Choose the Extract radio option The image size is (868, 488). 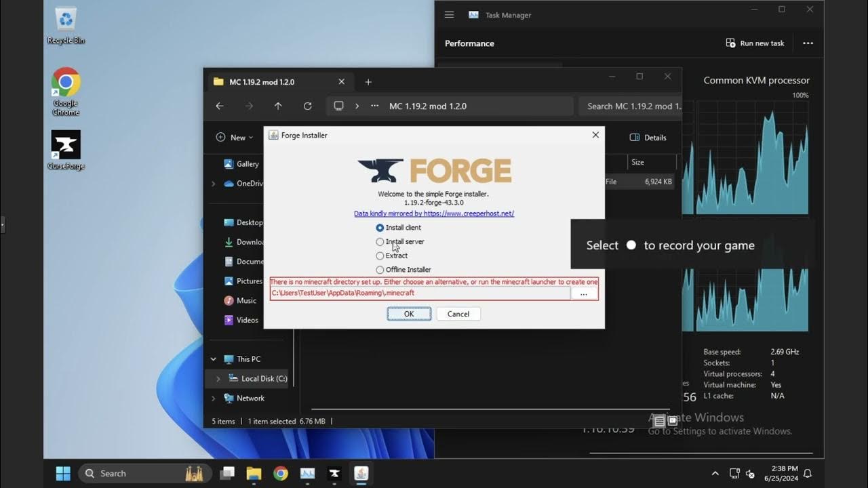click(380, 256)
